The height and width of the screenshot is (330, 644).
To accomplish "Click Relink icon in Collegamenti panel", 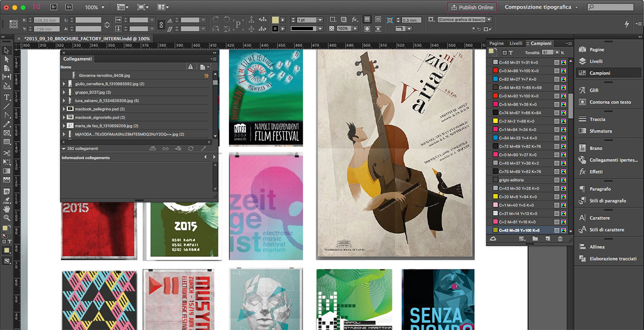I will (165, 148).
